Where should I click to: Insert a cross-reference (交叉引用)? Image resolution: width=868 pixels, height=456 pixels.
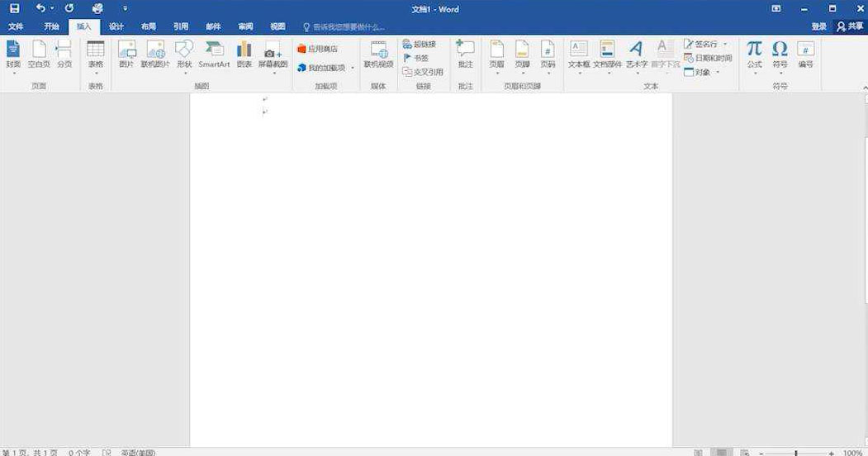point(423,72)
